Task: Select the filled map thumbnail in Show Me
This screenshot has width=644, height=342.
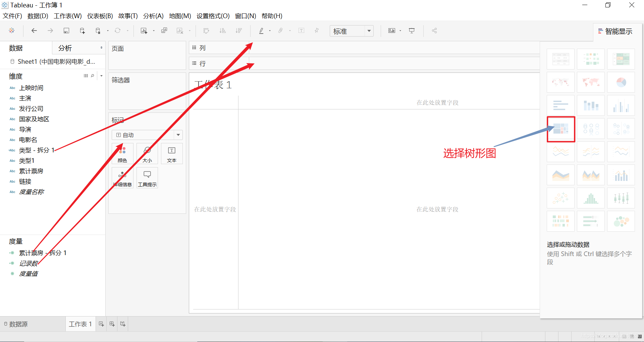Action: [x=591, y=82]
